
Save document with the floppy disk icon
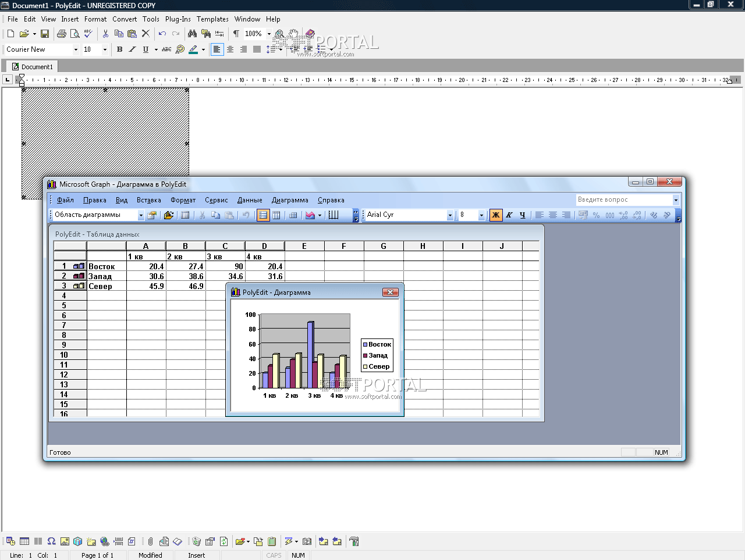[x=45, y=34]
